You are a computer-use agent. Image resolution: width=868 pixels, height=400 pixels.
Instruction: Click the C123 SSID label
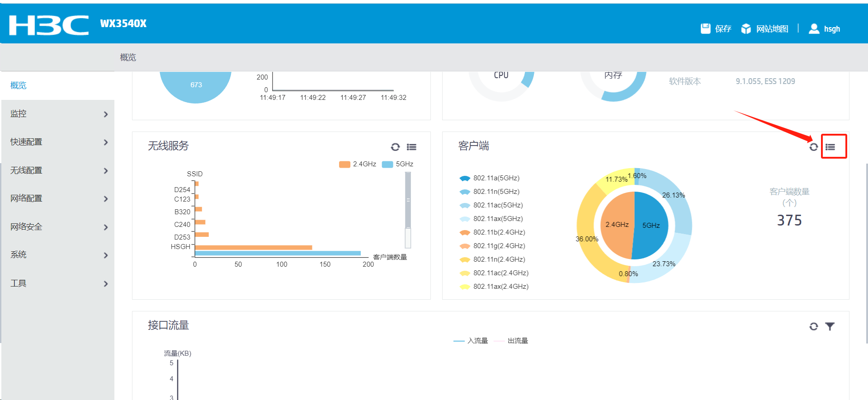[182, 199]
